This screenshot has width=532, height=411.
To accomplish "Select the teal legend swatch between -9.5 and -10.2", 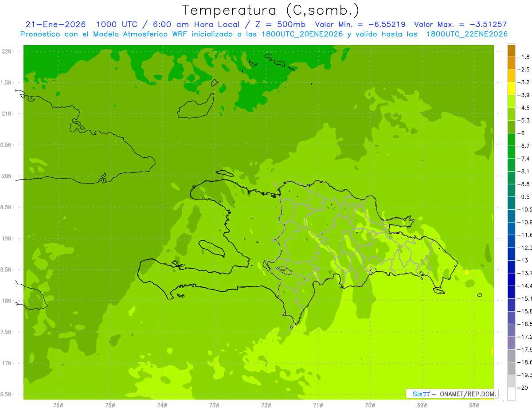I will tap(511, 203).
